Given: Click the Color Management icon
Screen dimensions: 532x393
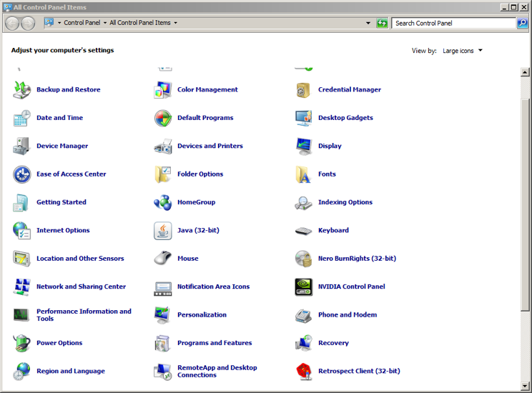Looking at the screenshot, I should pyautogui.click(x=163, y=90).
